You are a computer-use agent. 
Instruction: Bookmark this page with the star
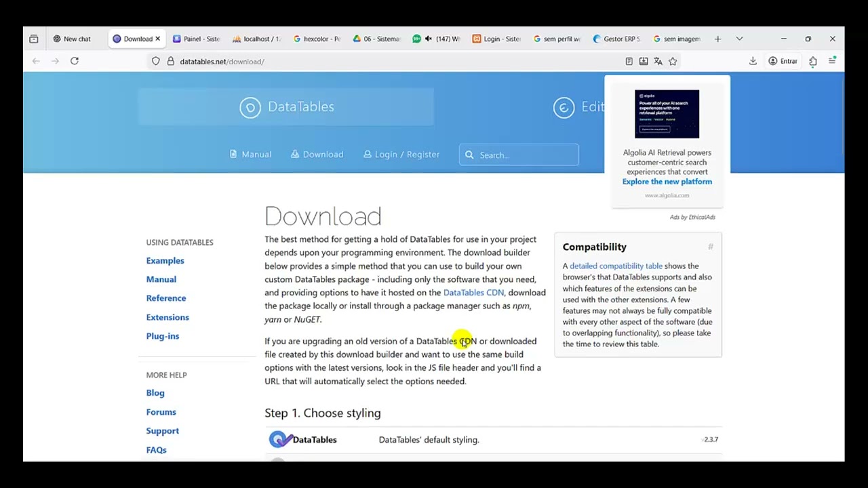(673, 62)
